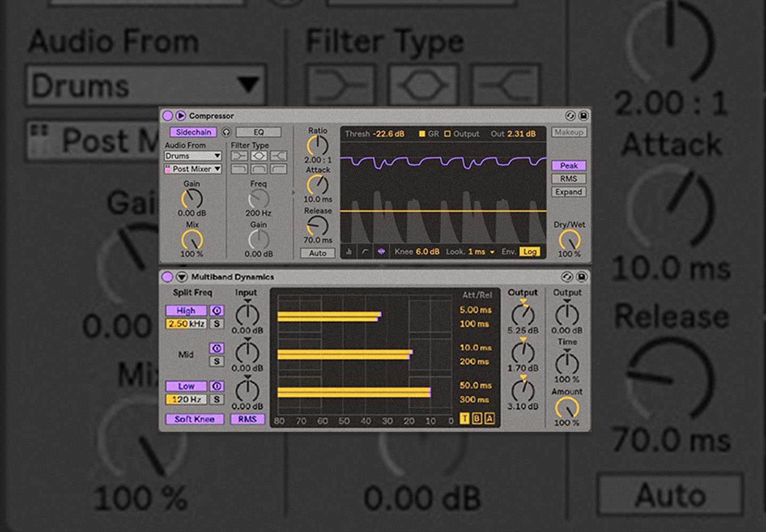
Task: Collapse the Compressor sidechain section triangle
Action: (180, 115)
